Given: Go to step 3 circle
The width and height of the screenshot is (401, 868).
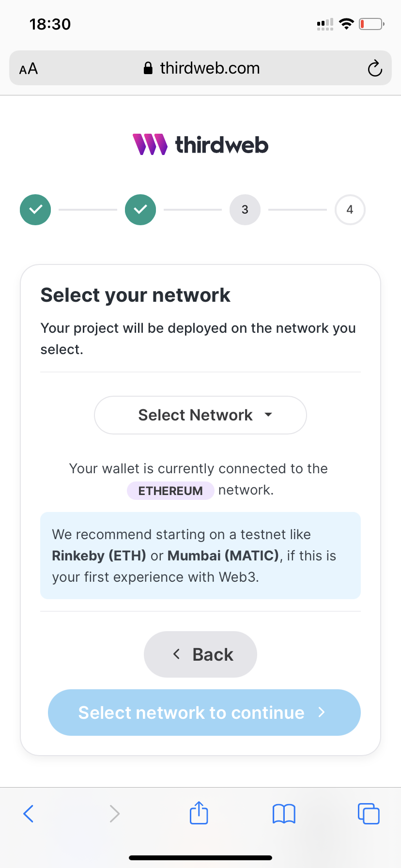Looking at the screenshot, I should tap(245, 210).
